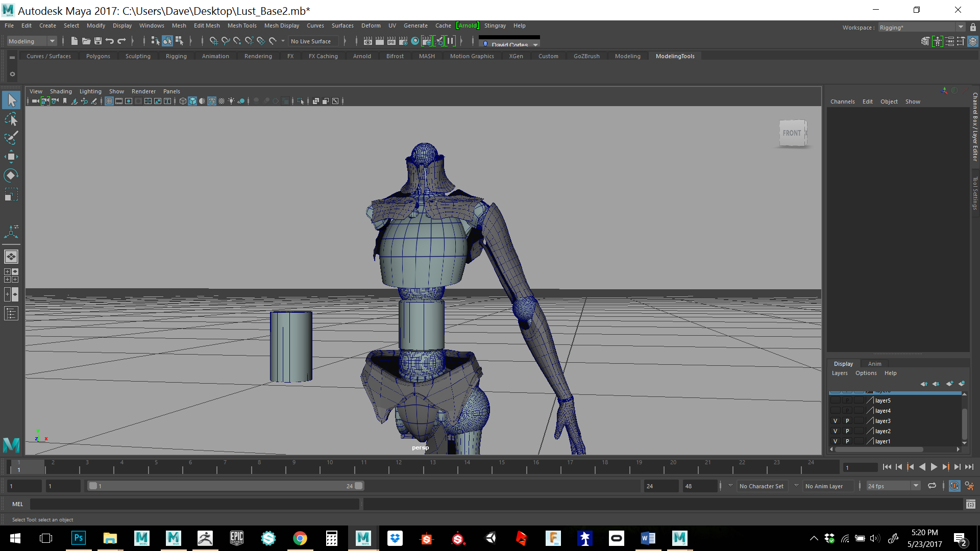Expand the David Cortes account dropdown
The width and height of the screenshot is (980, 551).
pos(535,44)
